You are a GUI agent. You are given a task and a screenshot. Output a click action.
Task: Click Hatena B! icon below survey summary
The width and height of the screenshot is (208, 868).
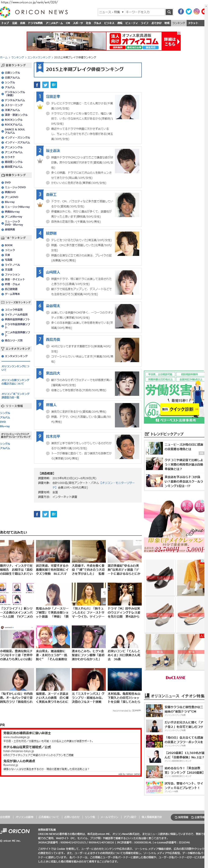click(x=53, y=514)
